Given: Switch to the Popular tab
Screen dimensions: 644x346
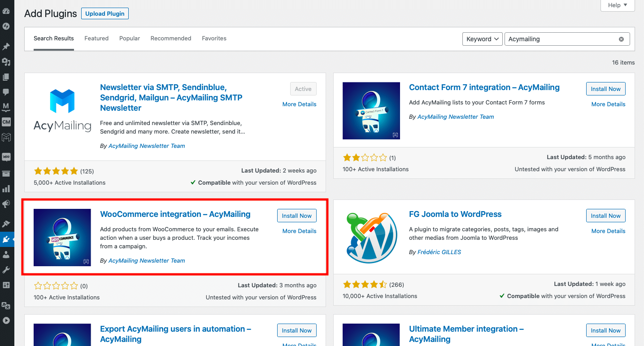Looking at the screenshot, I should [130, 39].
